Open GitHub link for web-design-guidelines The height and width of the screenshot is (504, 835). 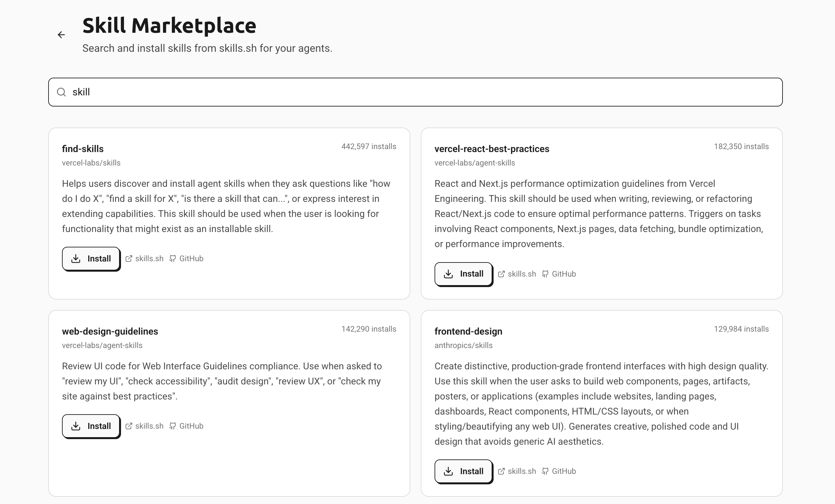[x=191, y=426]
